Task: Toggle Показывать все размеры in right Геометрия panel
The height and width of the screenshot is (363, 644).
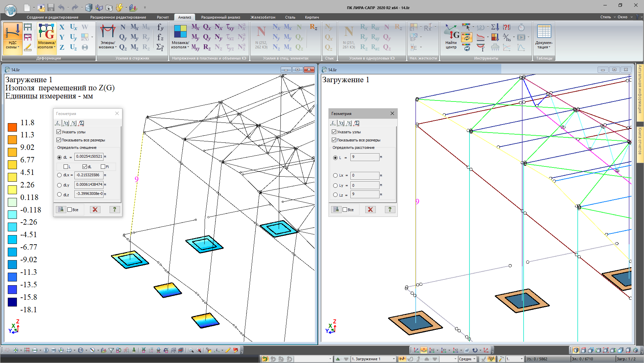Action: (x=334, y=140)
